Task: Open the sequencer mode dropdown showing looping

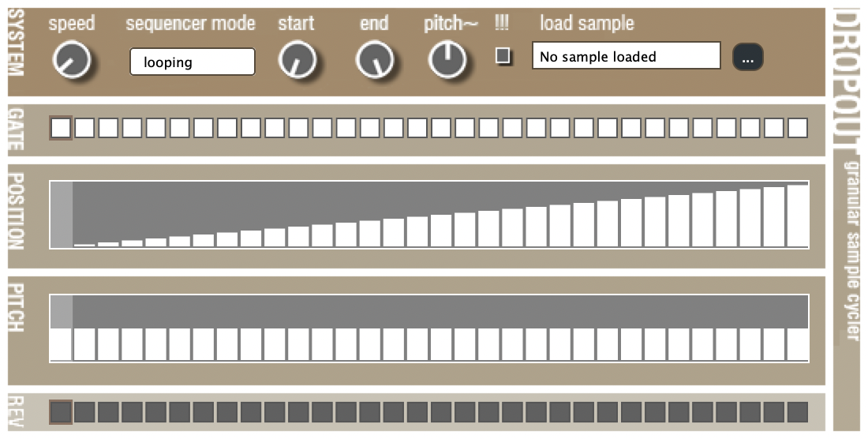Action: [193, 62]
